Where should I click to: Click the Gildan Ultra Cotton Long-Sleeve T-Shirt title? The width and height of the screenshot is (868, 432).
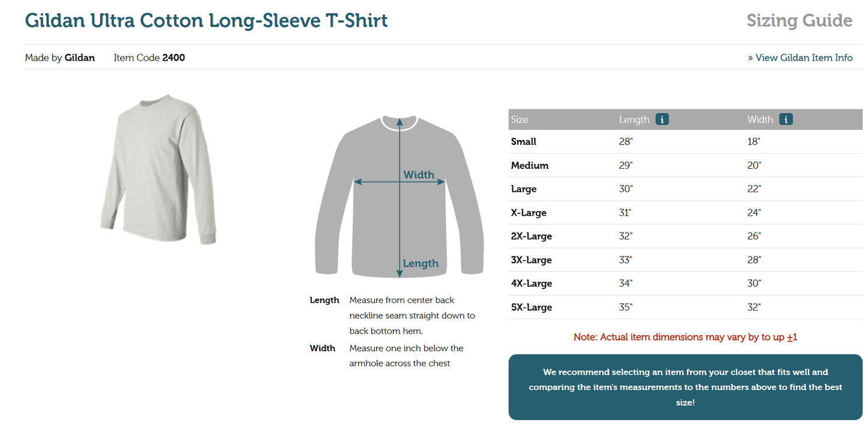click(206, 20)
